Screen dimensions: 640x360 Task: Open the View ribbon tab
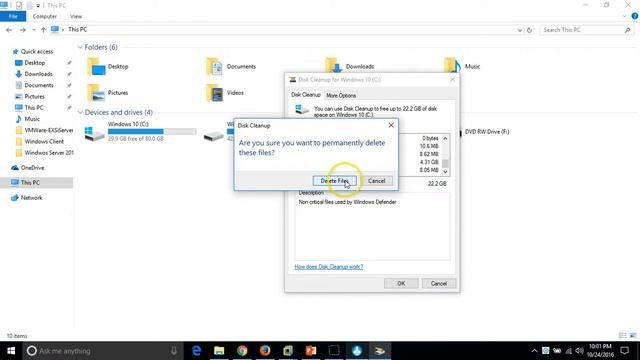click(76, 16)
